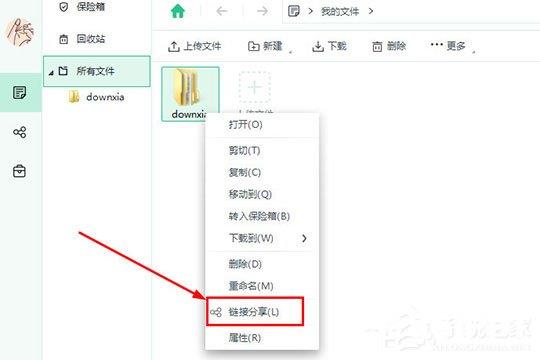Click the green home icon

178,11
